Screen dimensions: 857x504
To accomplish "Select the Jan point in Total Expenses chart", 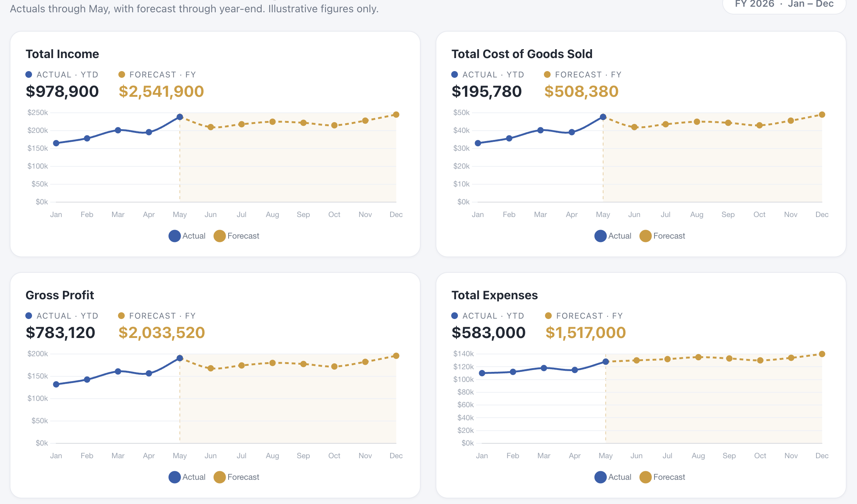I will click(x=482, y=373).
